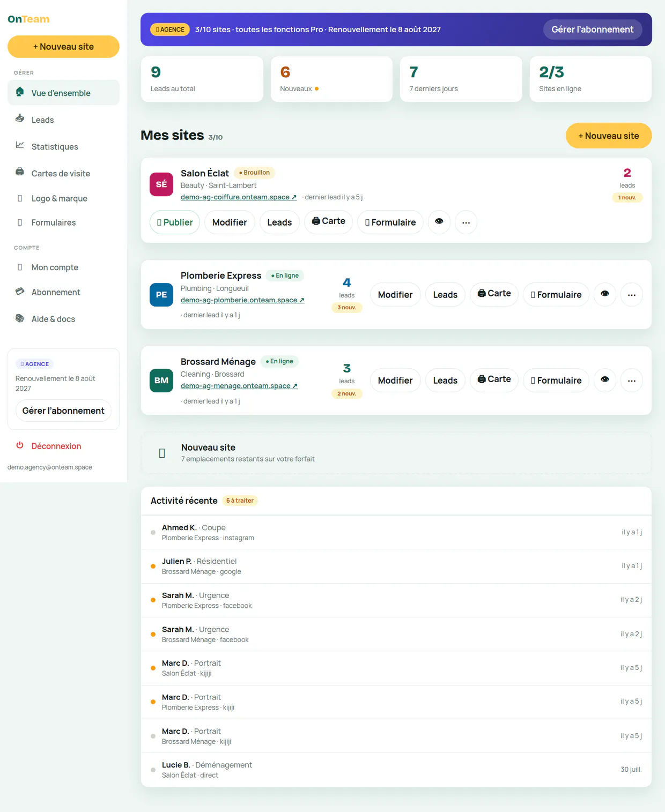Open Leads for Plomberie Express
665x812 pixels.
[445, 294]
